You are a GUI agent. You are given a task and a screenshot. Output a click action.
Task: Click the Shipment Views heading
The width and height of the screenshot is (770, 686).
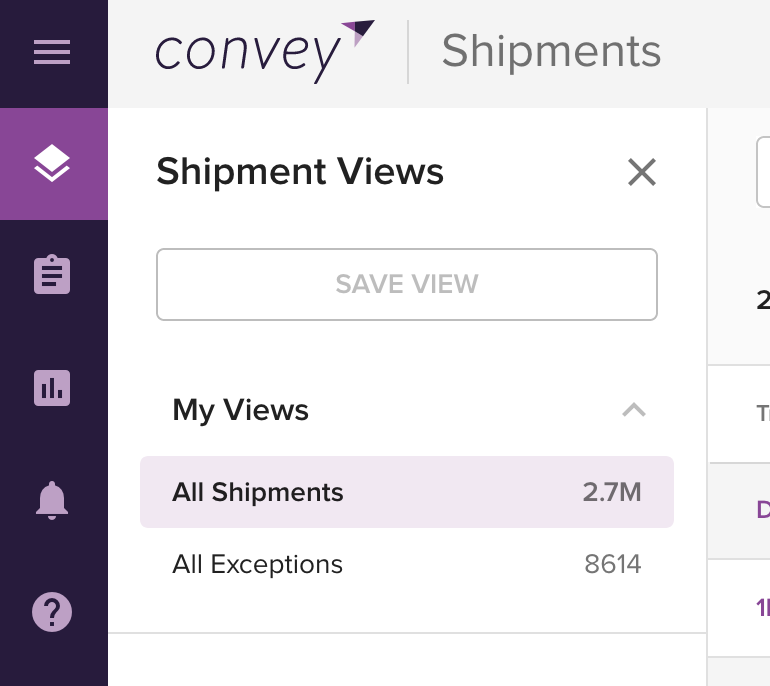tap(300, 171)
